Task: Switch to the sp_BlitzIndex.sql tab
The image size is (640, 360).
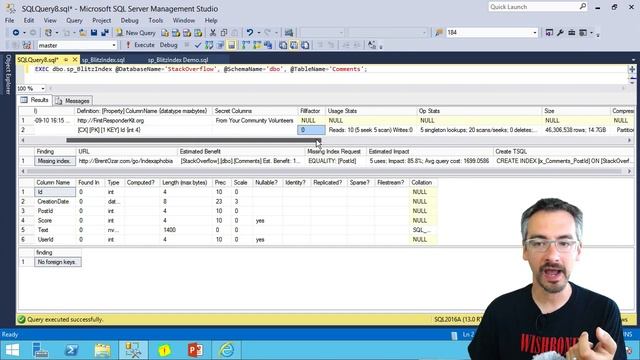Action: [103, 60]
